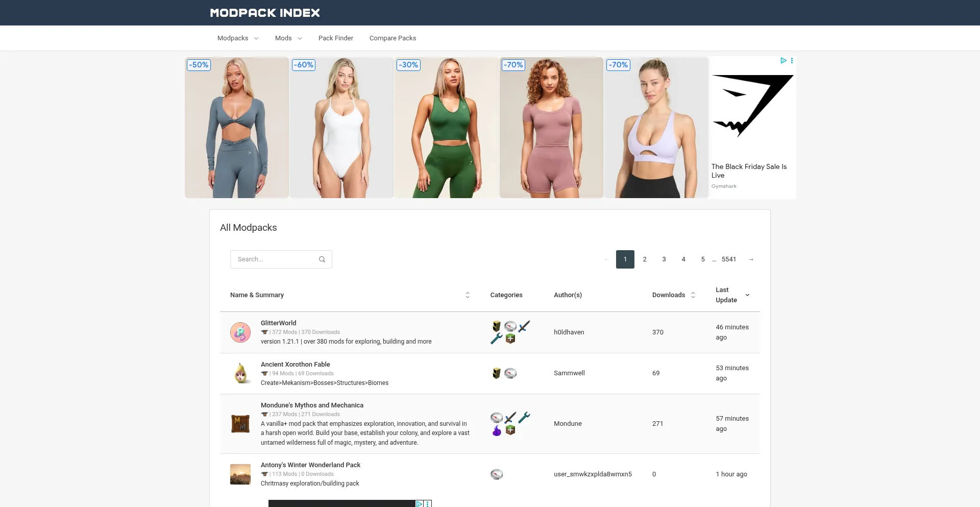Click the sword category icon in GlitterWorld row
The width and height of the screenshot is (980, 507).
click(x=524, y=326)
